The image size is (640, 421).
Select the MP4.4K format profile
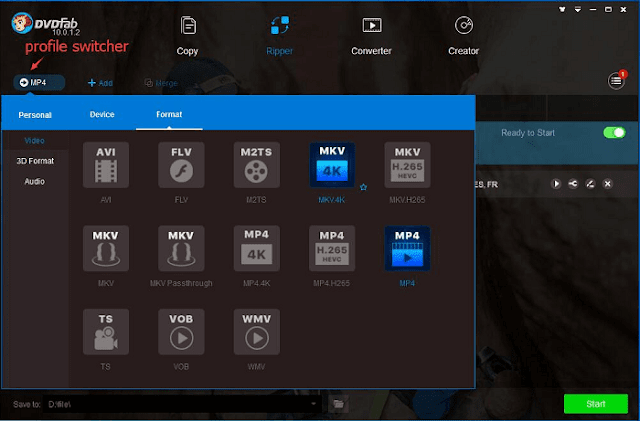[256, 248]
